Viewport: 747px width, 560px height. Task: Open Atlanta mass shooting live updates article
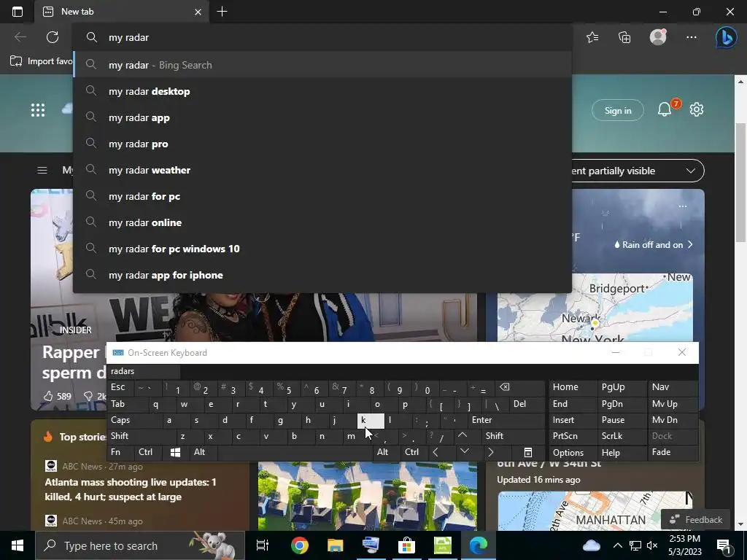point(131,489)
